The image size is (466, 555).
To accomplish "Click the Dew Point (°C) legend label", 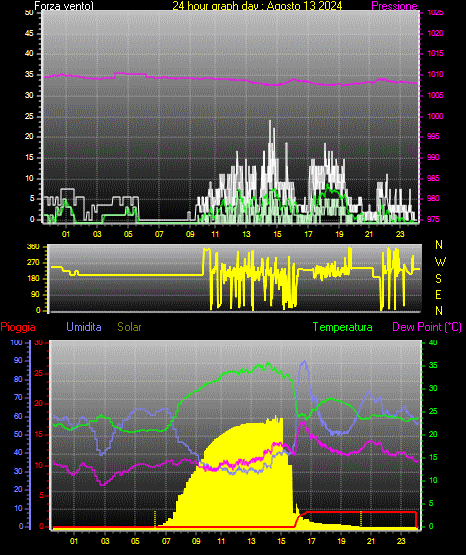I will 427,327.
